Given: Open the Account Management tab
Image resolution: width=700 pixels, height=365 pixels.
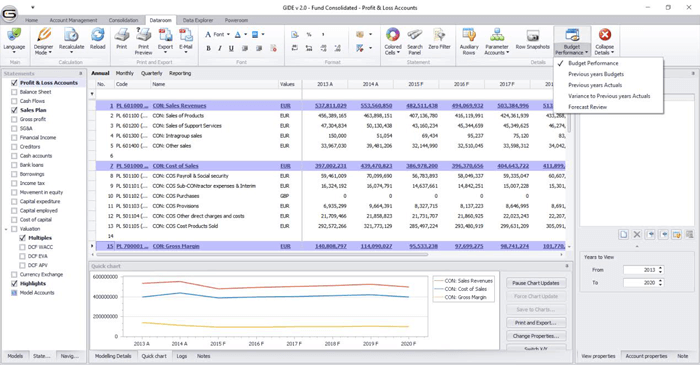Looking at the screenshot, I should click(x=73, y=20).
